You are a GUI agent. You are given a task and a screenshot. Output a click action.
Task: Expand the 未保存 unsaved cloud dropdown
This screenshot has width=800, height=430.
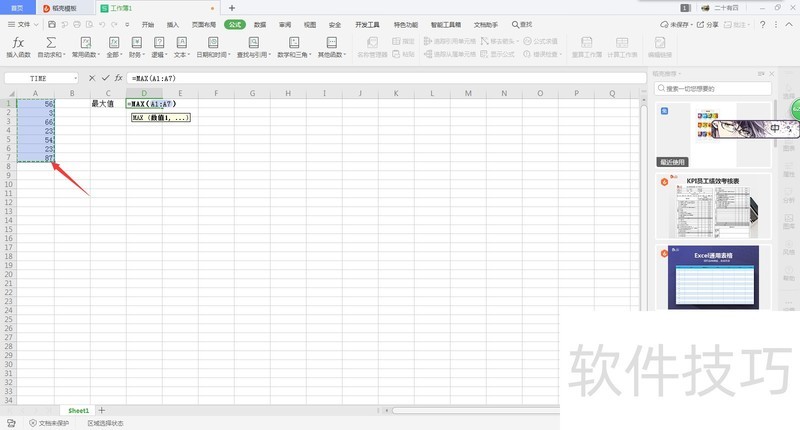click(x=691, y=24)
